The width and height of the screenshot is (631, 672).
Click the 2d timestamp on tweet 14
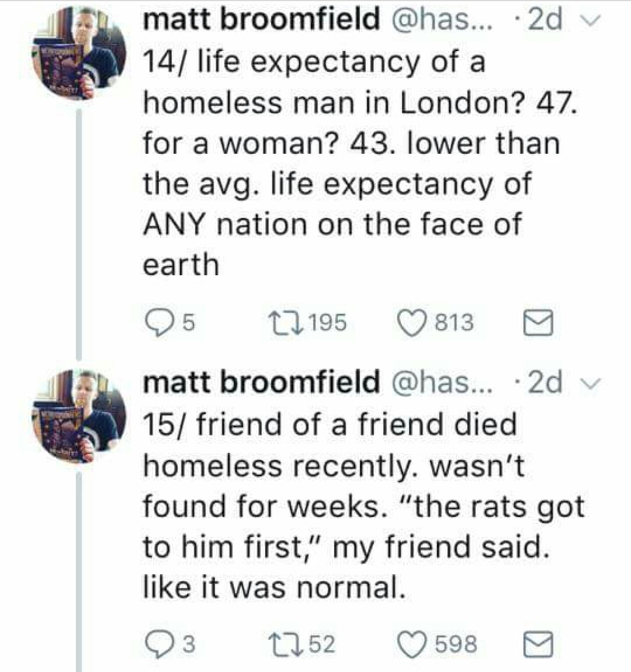point(545,20)
